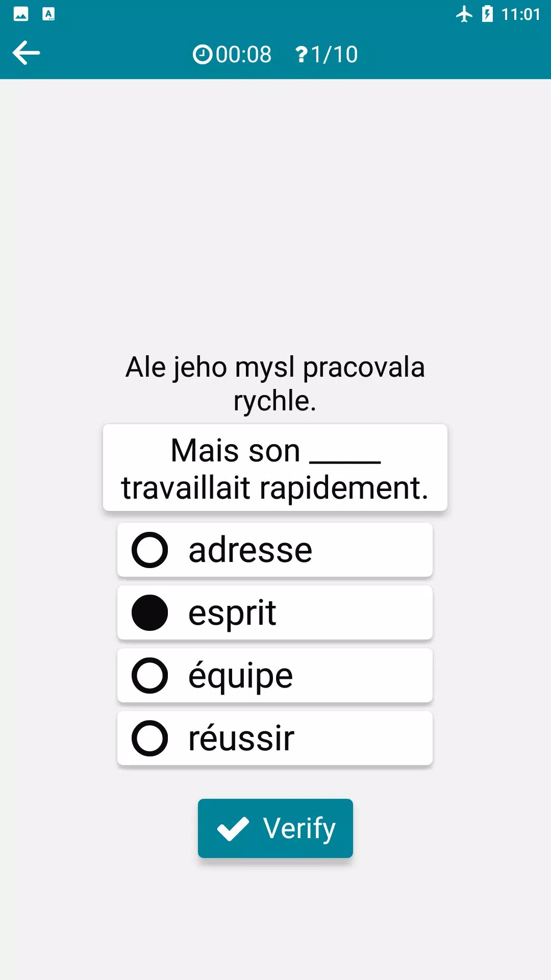Tap the Czech sentence prompt text
This screenshot has height=980, width=551.
tap(275, 383)
